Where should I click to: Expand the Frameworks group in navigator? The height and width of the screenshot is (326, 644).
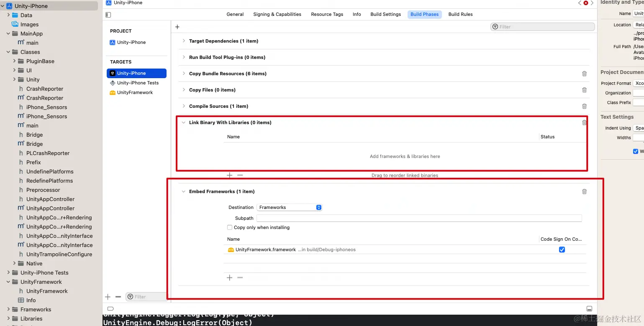tap(8, 309)
